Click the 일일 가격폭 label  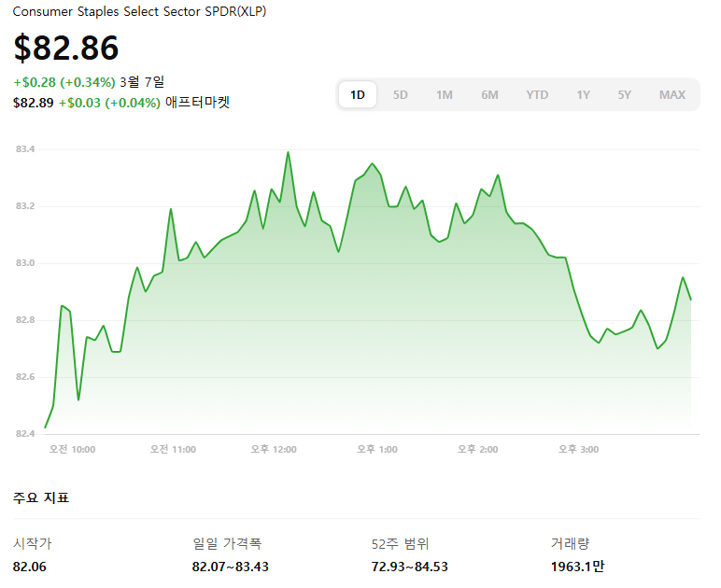point(227,543)
